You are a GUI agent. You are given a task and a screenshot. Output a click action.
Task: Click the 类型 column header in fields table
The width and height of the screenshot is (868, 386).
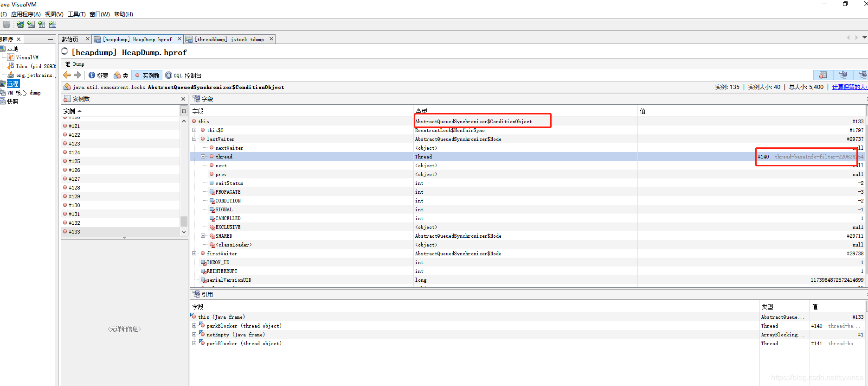pyautogui.click(x=525, y=111)
